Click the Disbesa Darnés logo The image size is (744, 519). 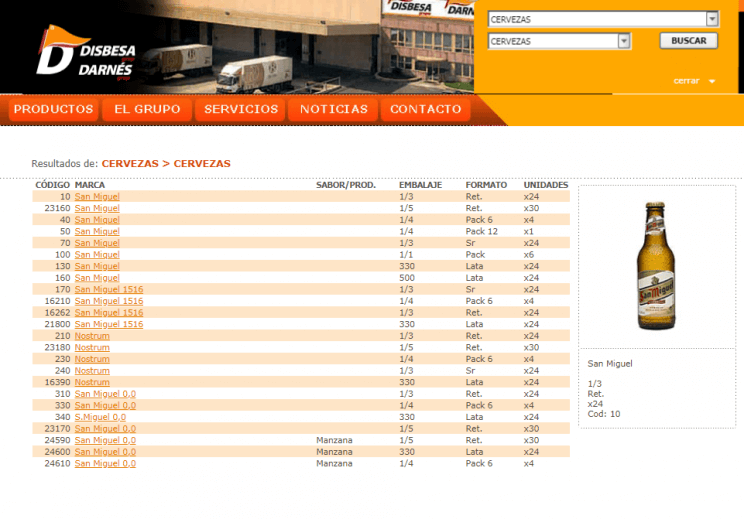86,53
